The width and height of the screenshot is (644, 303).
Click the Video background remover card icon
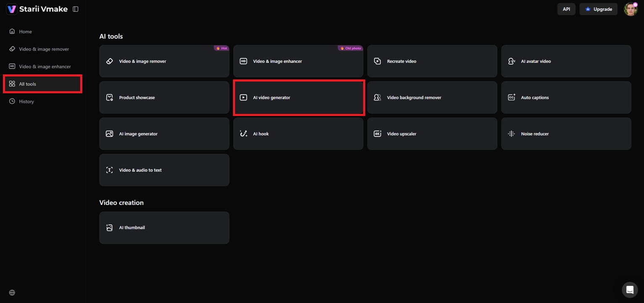tap(377, 97)
